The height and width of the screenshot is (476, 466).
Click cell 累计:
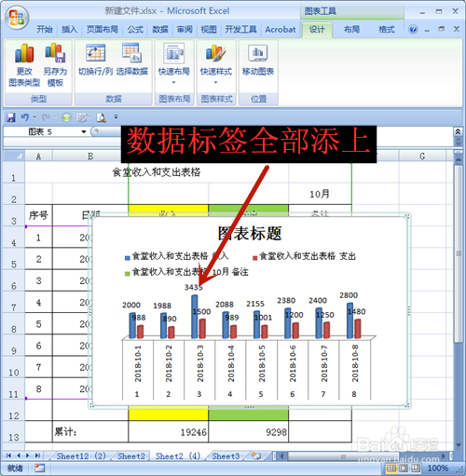point(90,431)
